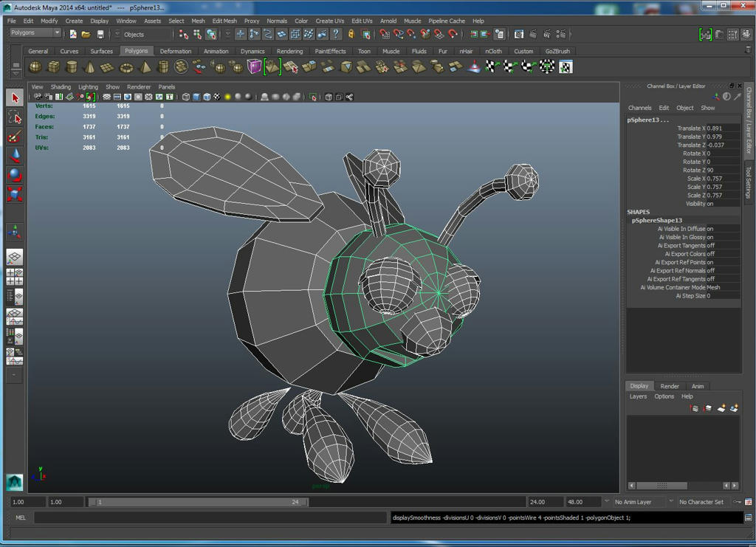Click the Translate X value field
Viewport: 756px width, 547px height.
pyautogui.click(x=723, y=128)
